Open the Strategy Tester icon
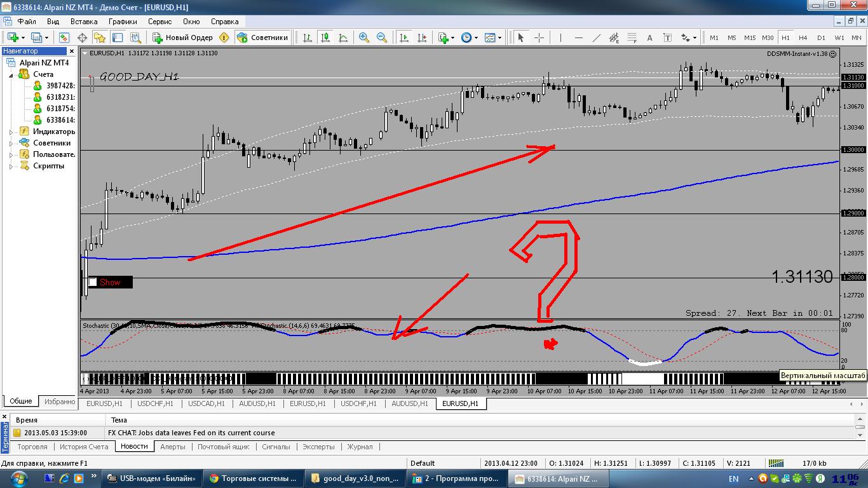Image resolution: width=868 pixels, height=488 pixels. (135, 37)
